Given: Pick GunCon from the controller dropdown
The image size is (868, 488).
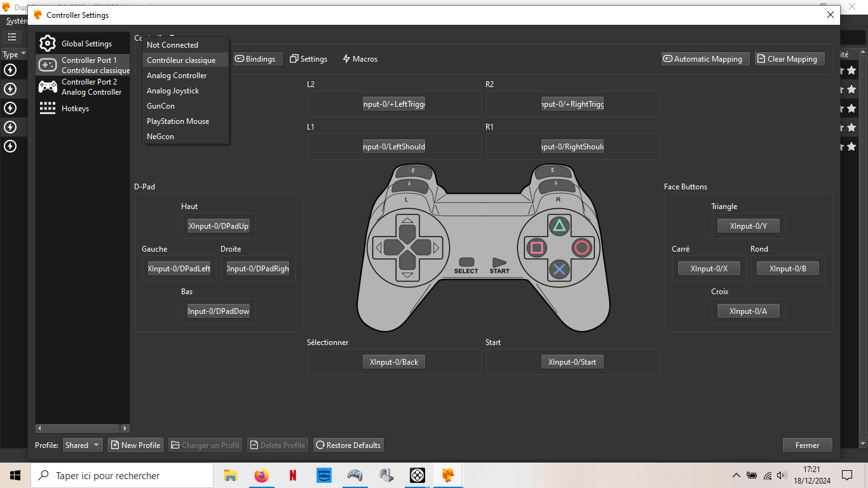Looking at the screenshot, I should [x=161, y=106].
